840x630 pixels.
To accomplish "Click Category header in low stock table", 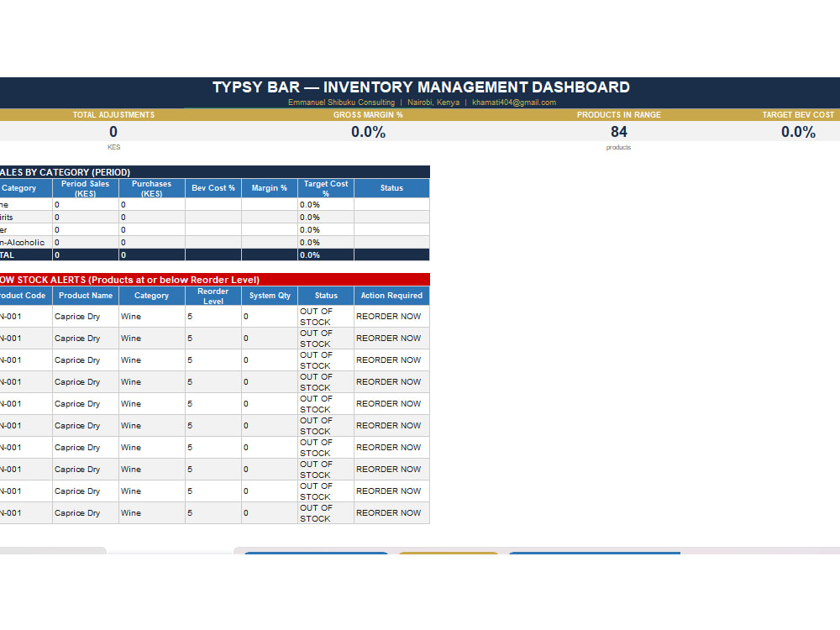I will coord(151,295).
